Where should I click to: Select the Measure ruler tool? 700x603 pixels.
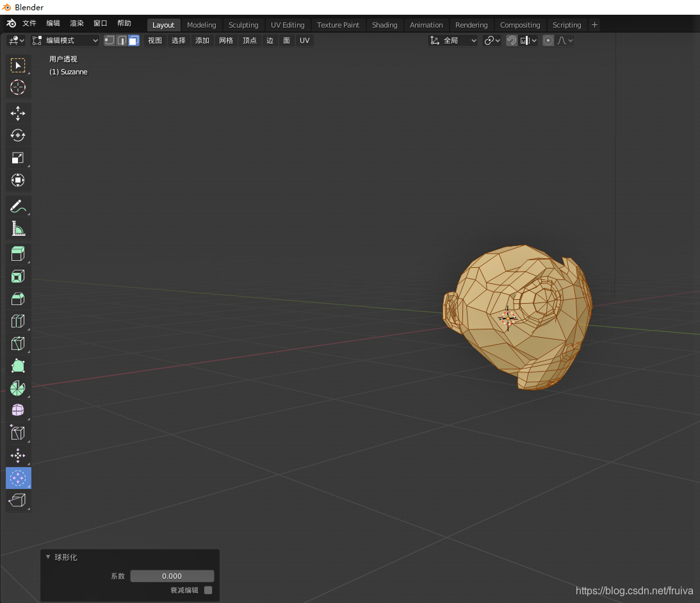click(x=18, y=228)
